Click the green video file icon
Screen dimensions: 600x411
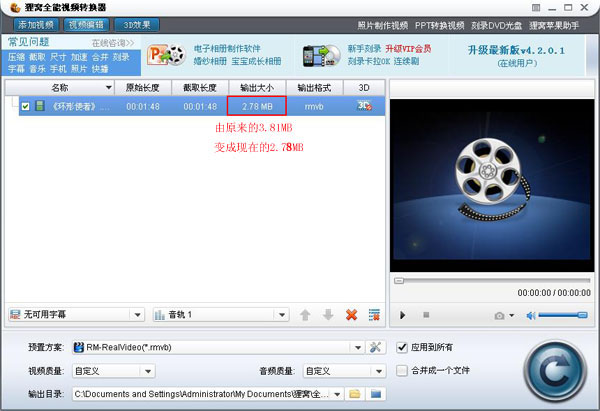pos(40,106)
